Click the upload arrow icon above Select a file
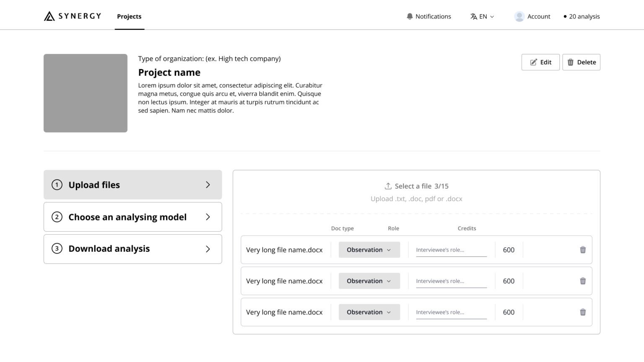The height and width of the screenshot is (362, 644). (388, 186)
